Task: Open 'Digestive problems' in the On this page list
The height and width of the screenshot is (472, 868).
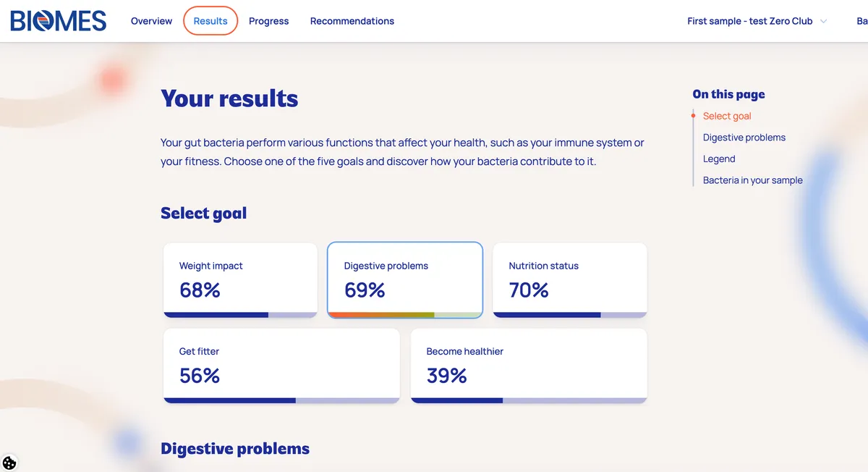Action: coord(744,137)
